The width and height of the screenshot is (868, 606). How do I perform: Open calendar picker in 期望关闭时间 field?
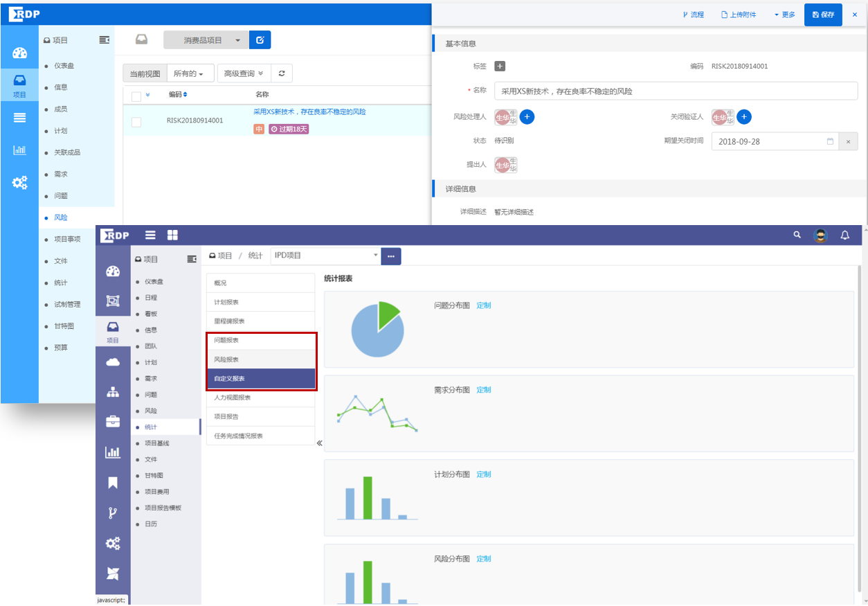click(830, 141)
